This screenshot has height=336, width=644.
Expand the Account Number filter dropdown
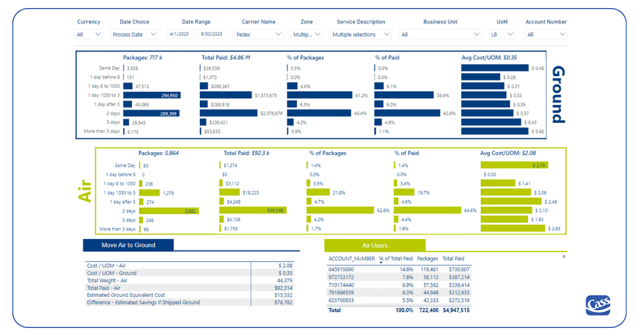[546, 34]
